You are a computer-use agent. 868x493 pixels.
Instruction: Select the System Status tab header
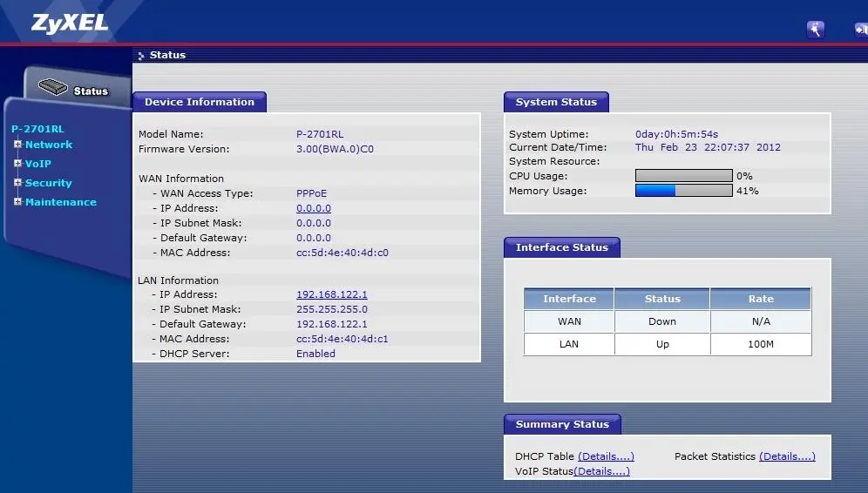[x=556, y=102]
